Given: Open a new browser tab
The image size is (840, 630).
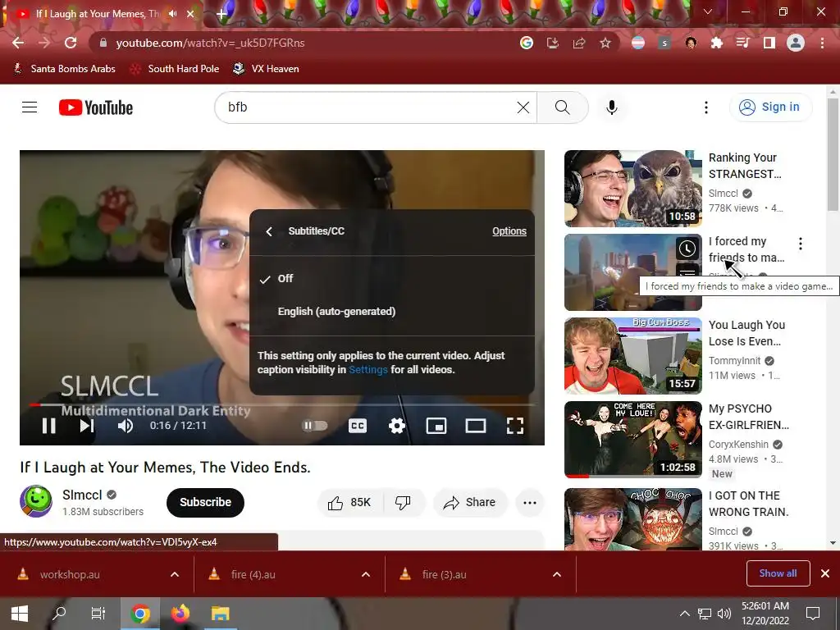Looking at the screenshot, I should [x=221, y=14].
